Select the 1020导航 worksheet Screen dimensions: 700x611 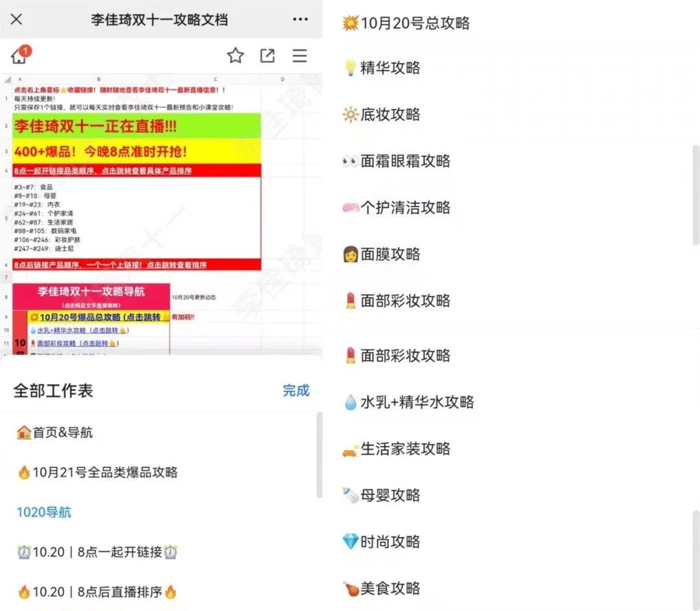[x=44, y=512]
